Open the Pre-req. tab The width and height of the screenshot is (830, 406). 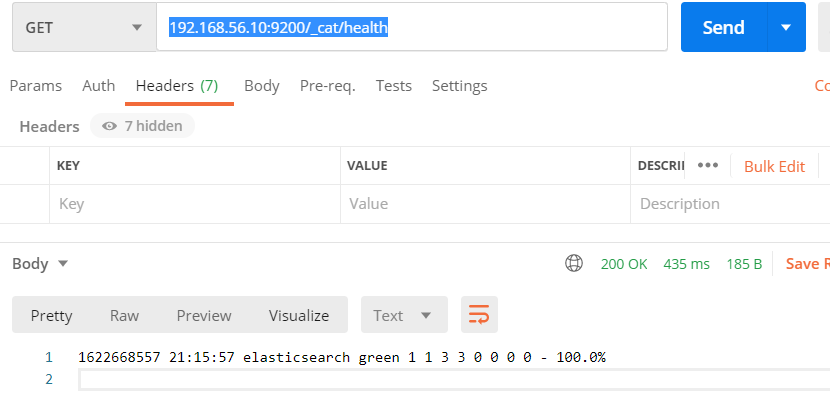click(328, 86)
